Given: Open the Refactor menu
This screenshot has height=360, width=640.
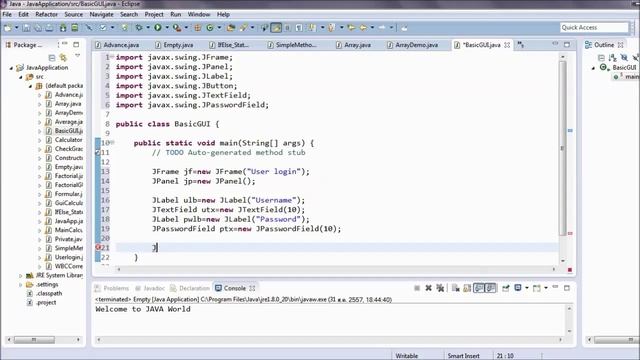Looking at the screenshot, I should [x=47, y=14].
